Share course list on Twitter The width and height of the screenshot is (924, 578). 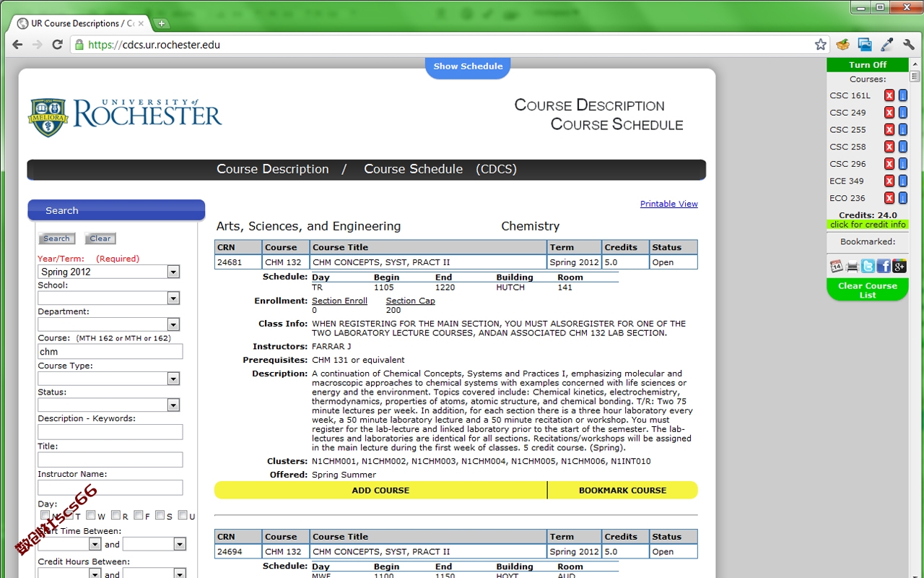point(868,266)
